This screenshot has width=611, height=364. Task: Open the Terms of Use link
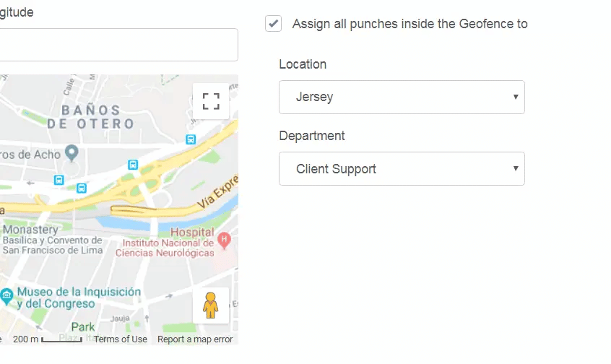pyautogui.click(x=121, y=339)
